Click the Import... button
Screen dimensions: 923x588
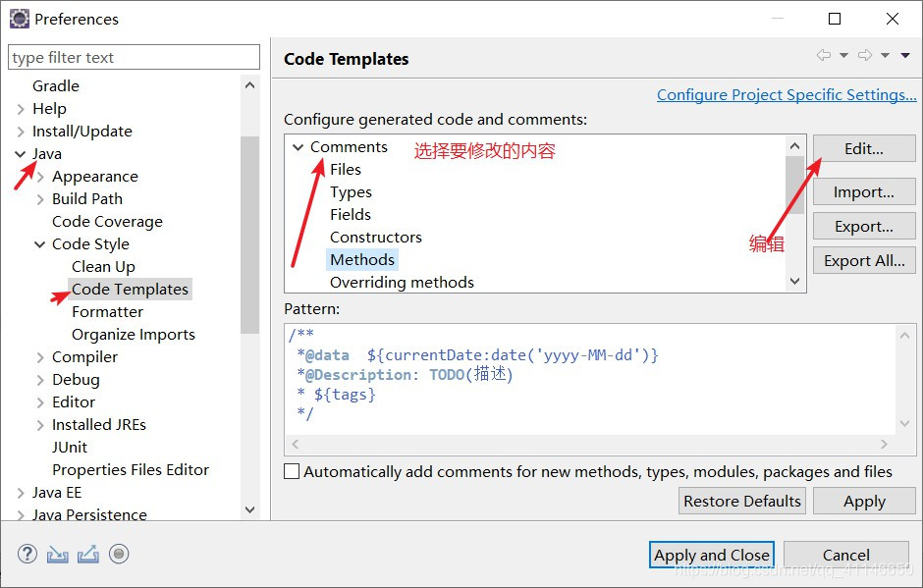pos(863,191)
